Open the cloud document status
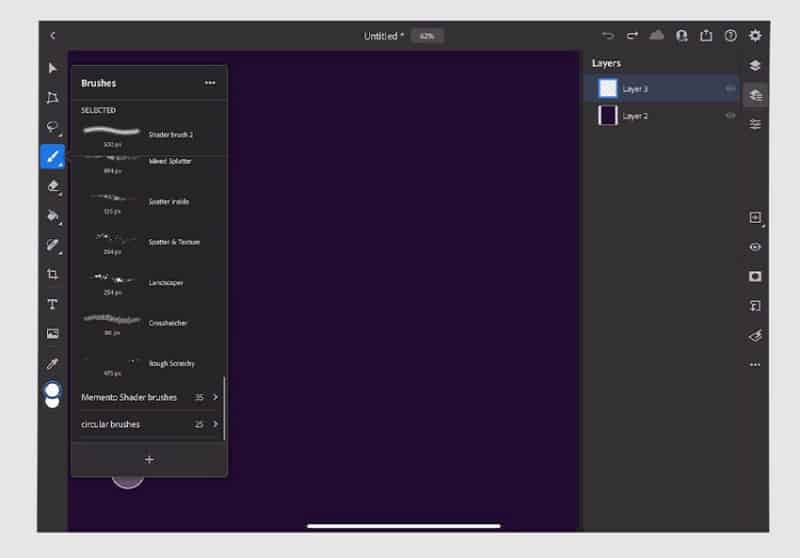 657,35
